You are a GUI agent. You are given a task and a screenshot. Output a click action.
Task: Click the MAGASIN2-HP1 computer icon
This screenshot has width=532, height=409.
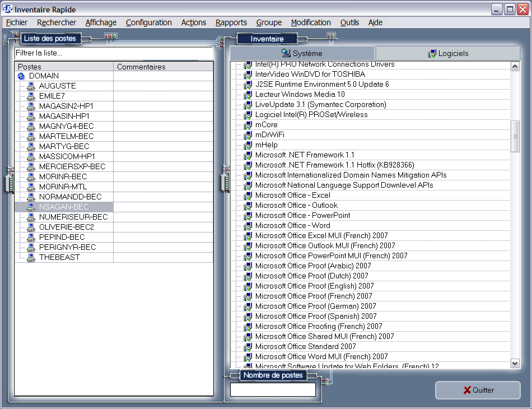pos(31,106)
